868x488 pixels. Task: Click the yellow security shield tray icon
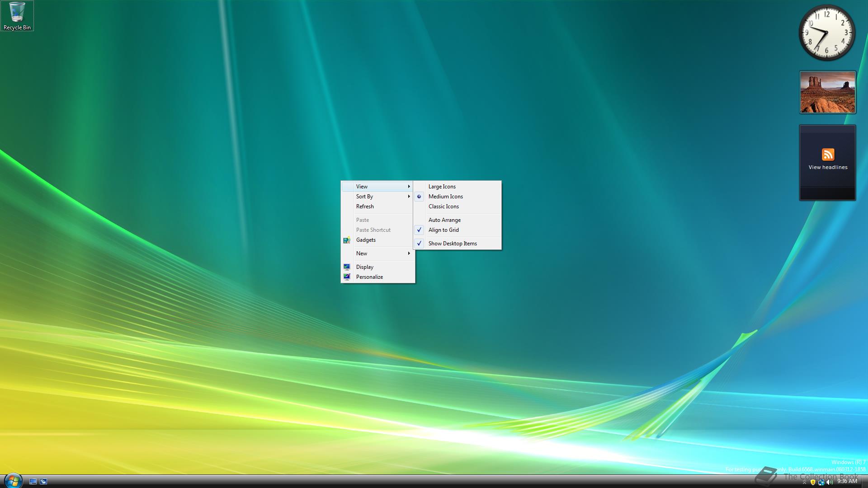click(x=813, y=482)
